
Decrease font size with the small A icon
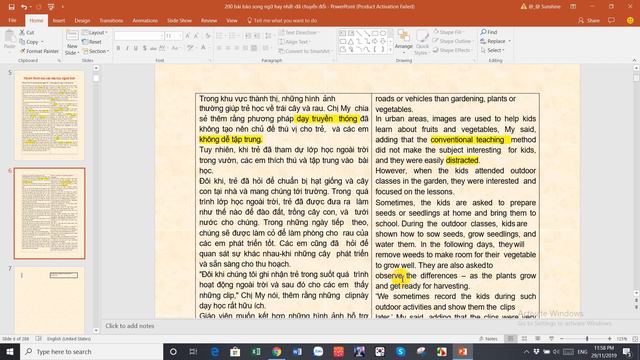click(x=196, y=36)
